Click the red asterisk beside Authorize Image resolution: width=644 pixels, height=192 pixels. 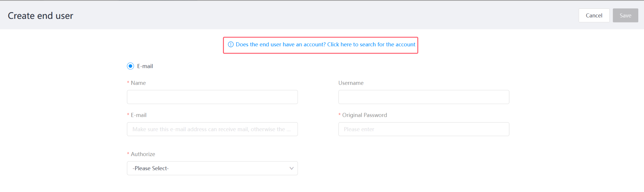click(x=128, y=154)
